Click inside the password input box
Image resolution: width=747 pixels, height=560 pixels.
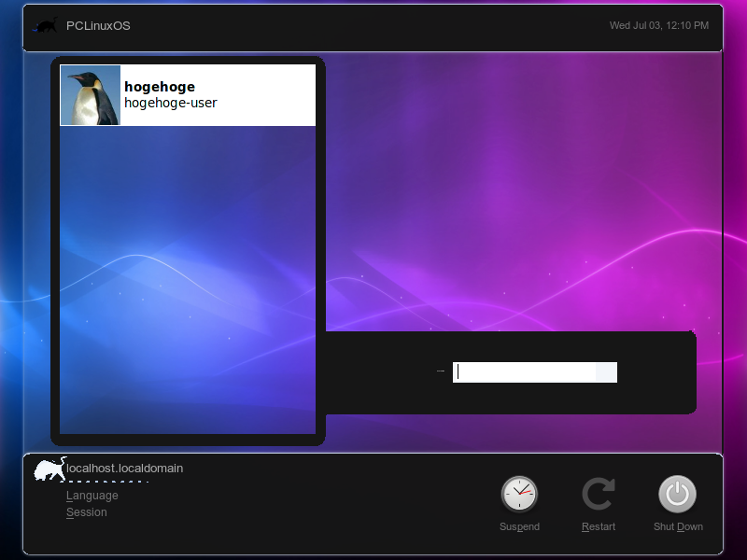click(523, 371)
